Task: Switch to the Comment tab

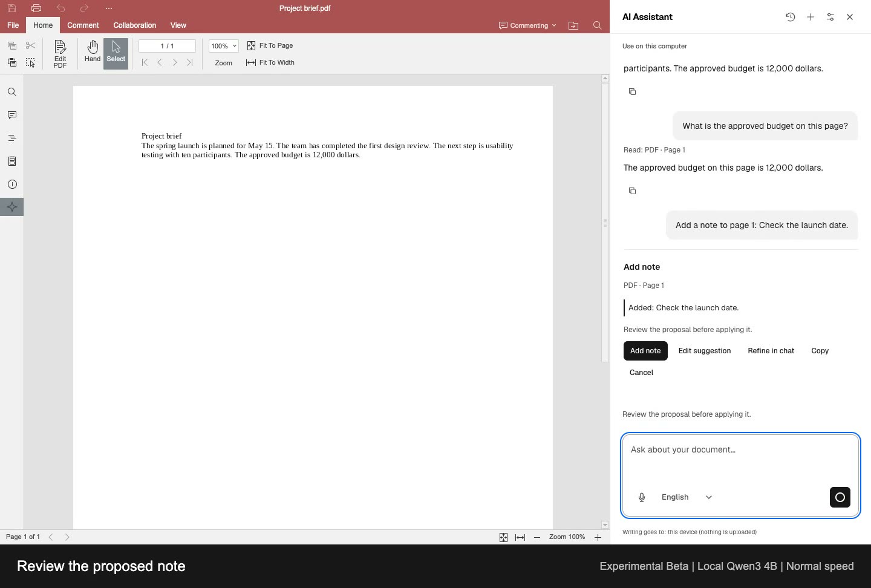Action: (x=83, y=25)
